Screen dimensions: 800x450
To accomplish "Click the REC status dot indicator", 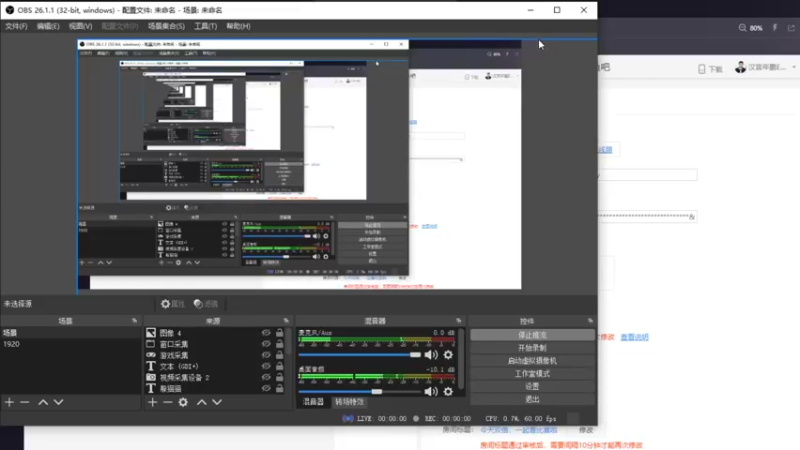I will click(x=416, y=418).
